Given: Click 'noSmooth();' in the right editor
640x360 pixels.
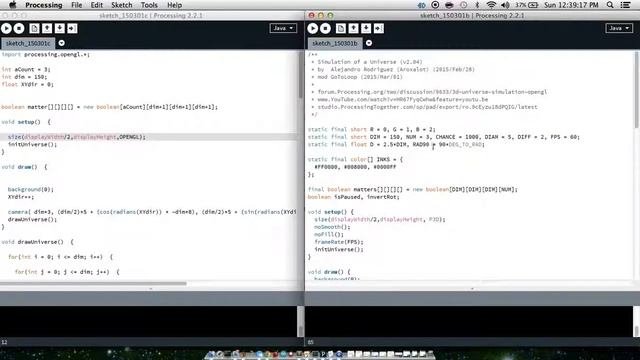Looking at the screenshot, I should click(x=332, y=227).
